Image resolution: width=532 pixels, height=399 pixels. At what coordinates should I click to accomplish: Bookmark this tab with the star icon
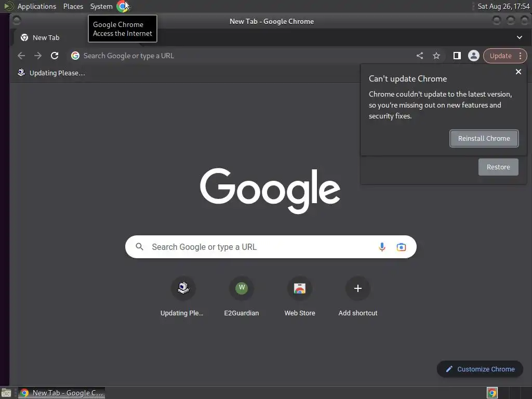[436, 56]
